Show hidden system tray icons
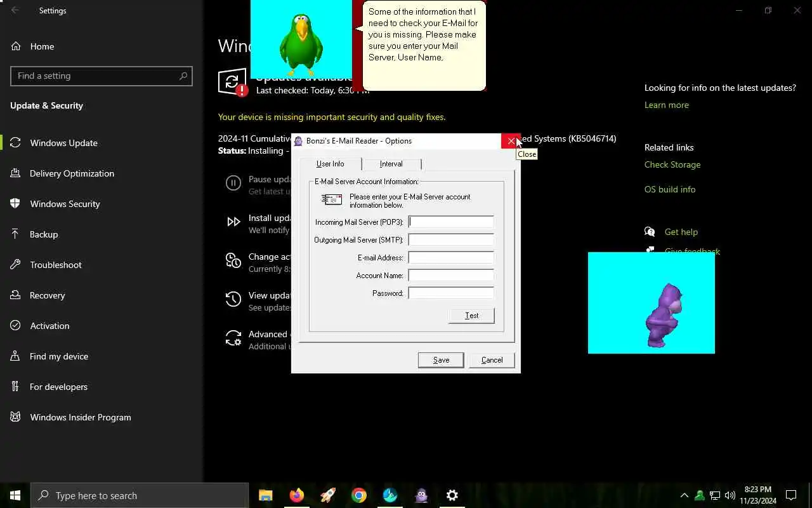Viewport: 812px width, 508px height. [684, 495]
